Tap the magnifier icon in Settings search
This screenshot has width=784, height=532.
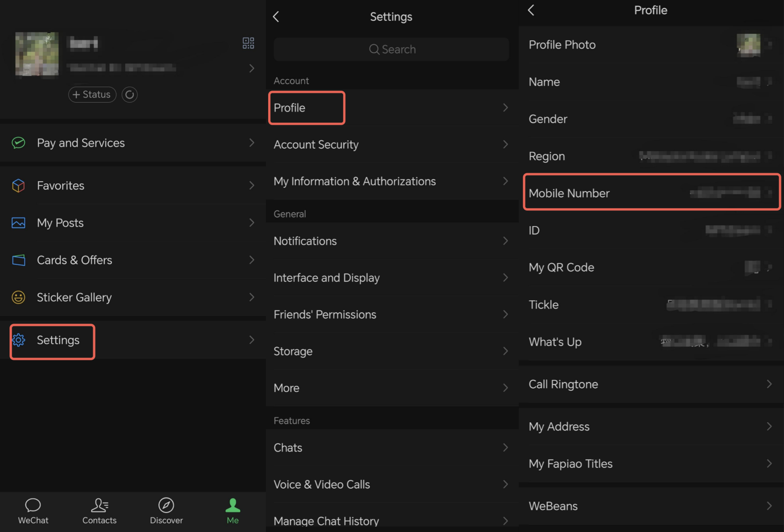[x=374, y=49]
